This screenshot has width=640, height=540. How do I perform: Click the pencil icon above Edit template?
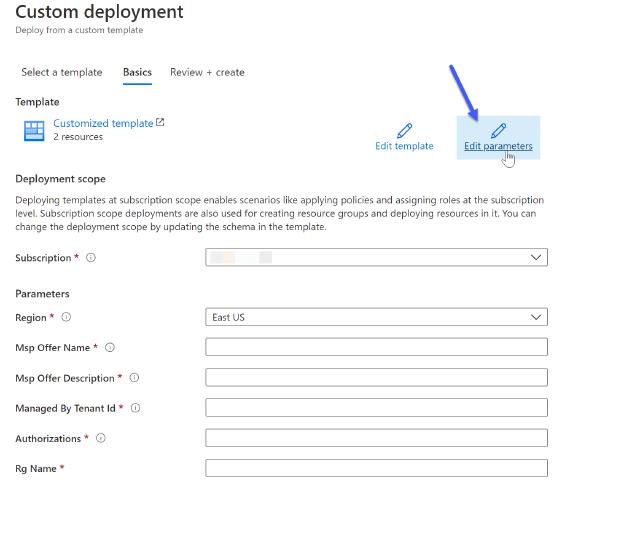point(404,130)
